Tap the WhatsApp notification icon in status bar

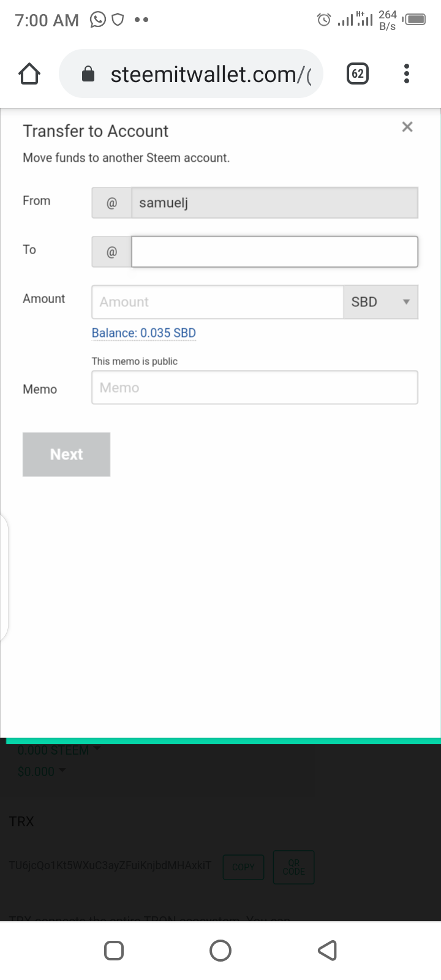[x=97, y=20]
